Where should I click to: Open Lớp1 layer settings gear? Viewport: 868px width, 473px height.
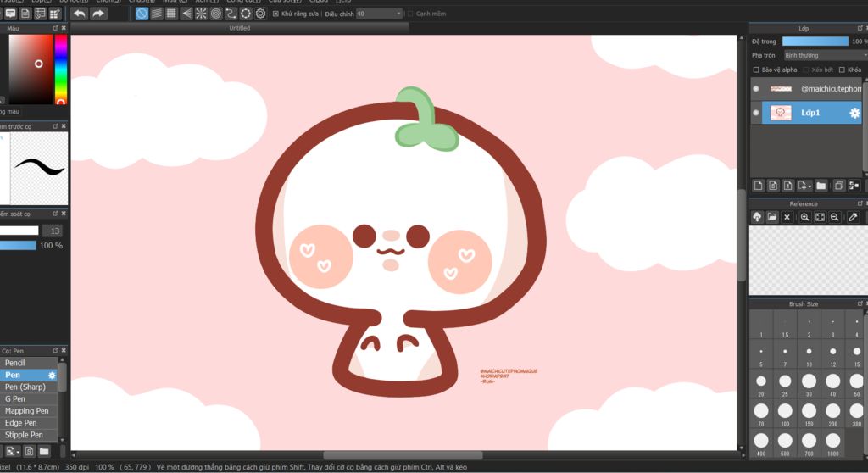(x=854, y=113)
